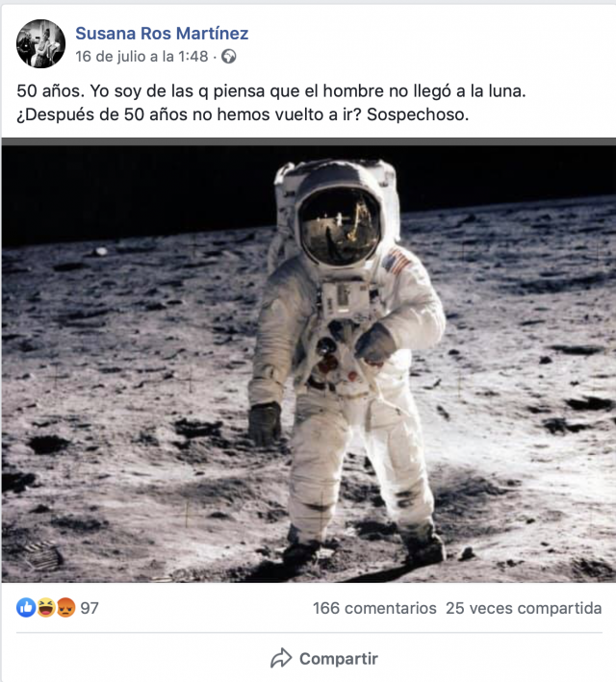The height and width of the screenshot is (682, 616).
Task: Click the Angry reaction icon
Action: click(x=65, y=608)
